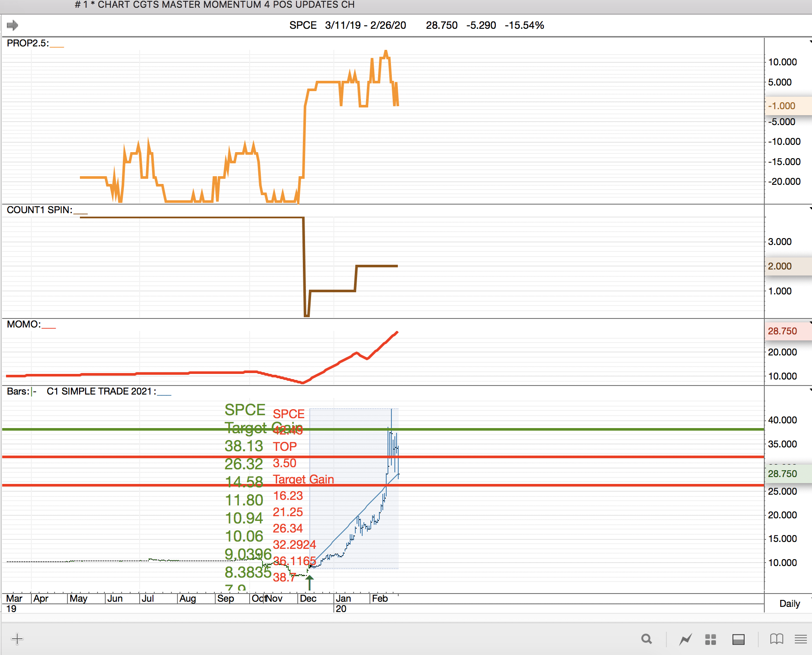812x655 pixels.
Task: Click the Jan label on the time axis
Action: [343, 598]
